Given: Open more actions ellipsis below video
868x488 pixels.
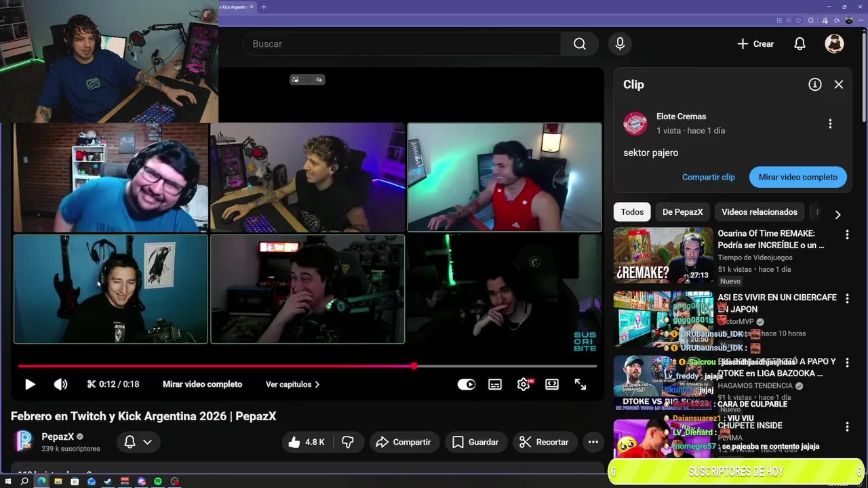Looking at the screenshot, I should [593, 442].
